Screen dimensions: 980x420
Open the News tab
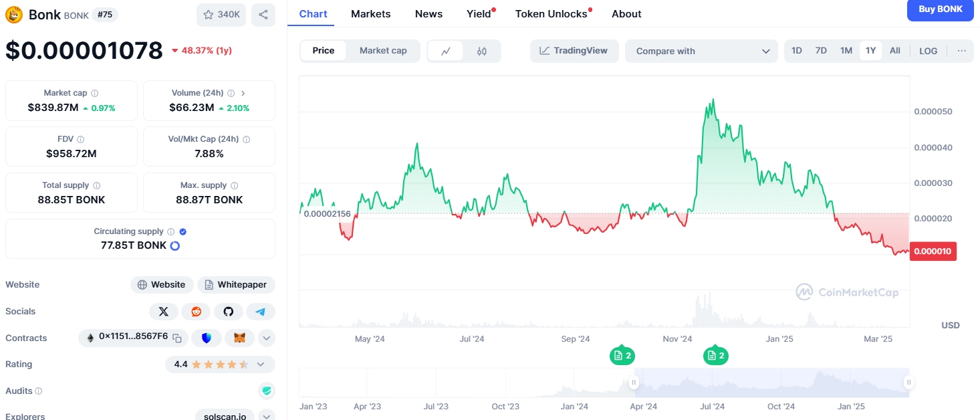[428, 13]
